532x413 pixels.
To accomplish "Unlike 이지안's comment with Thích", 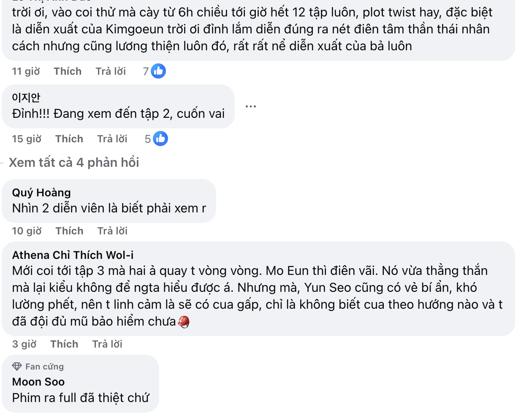I will click(x=69, y=139).
